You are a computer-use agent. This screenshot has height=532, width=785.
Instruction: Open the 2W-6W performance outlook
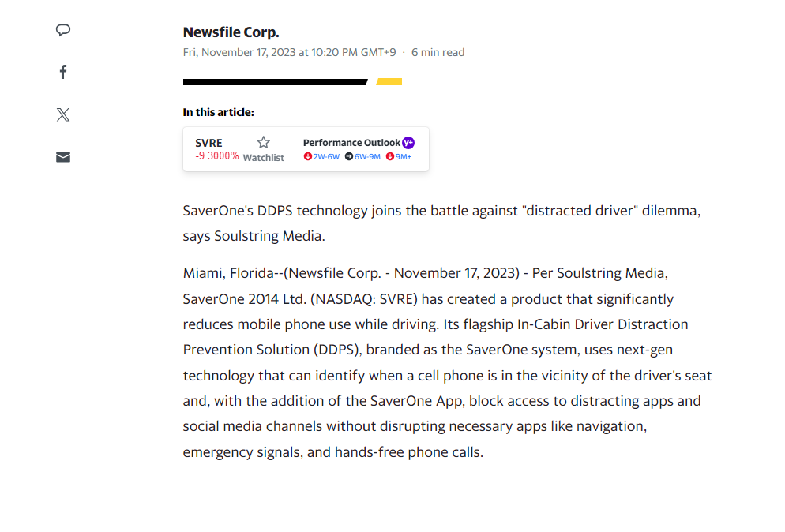point(326,157)
